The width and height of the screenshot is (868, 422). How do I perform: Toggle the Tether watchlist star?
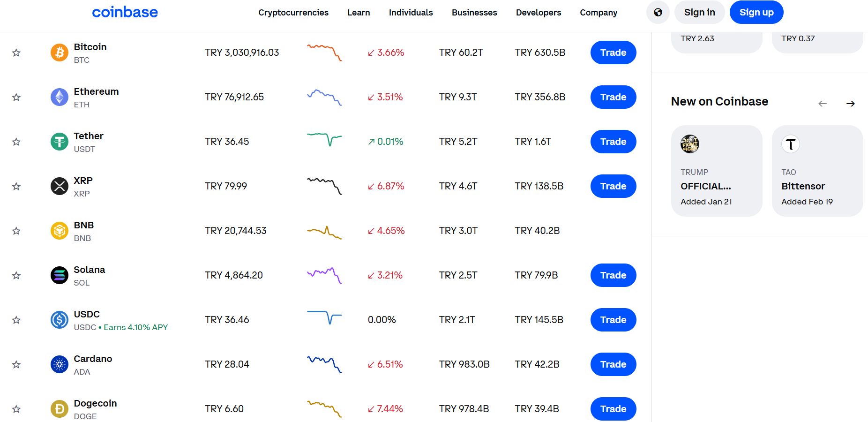[x=16, y=142]
